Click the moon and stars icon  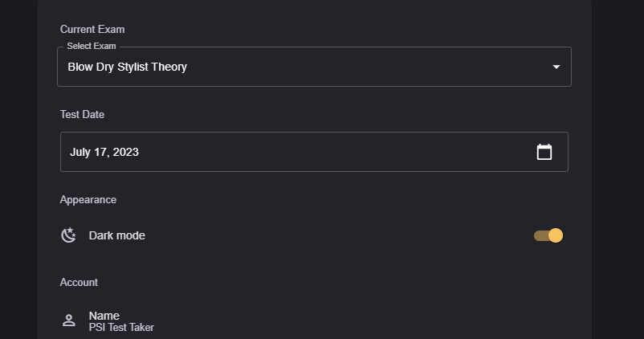click(69, 235)
